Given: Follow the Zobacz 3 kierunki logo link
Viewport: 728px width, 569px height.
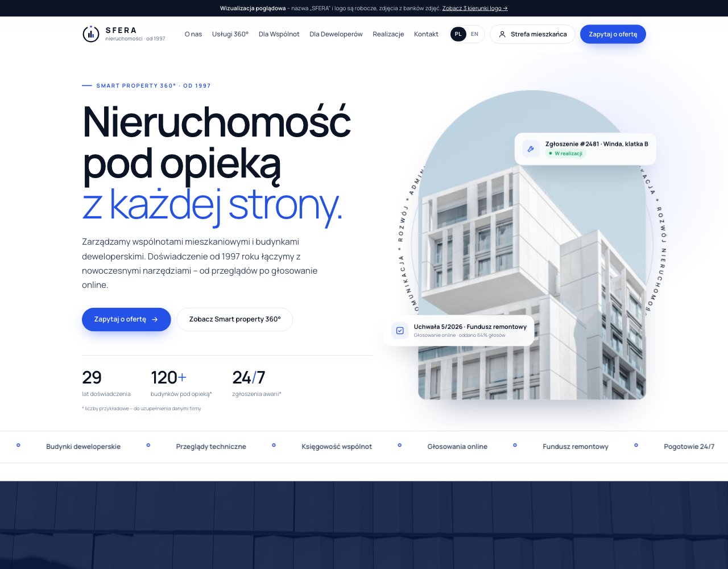Looking at the screenshot, I should pyautogui.click(x=475, y=8).
